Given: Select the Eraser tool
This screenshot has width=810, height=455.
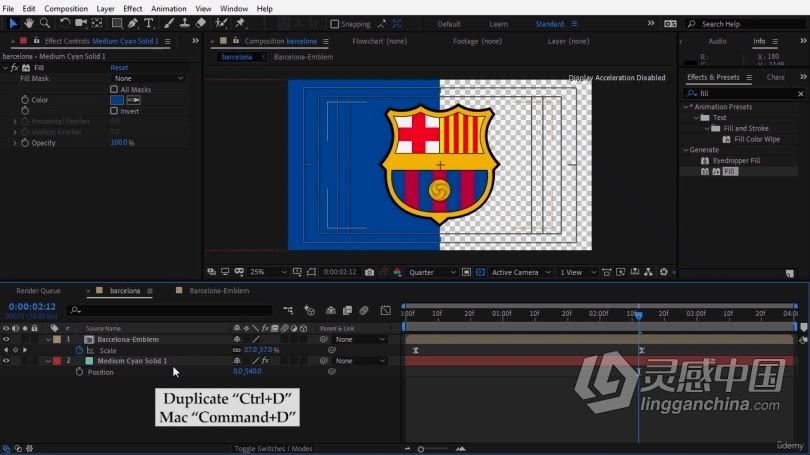Looking at the screenshot, I should 201,23.
